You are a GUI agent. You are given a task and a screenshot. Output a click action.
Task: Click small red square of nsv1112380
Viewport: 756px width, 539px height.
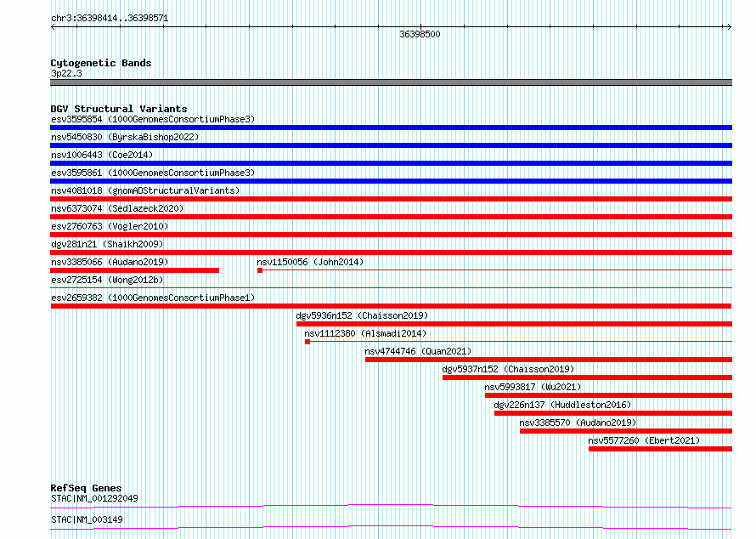point(307,342)
